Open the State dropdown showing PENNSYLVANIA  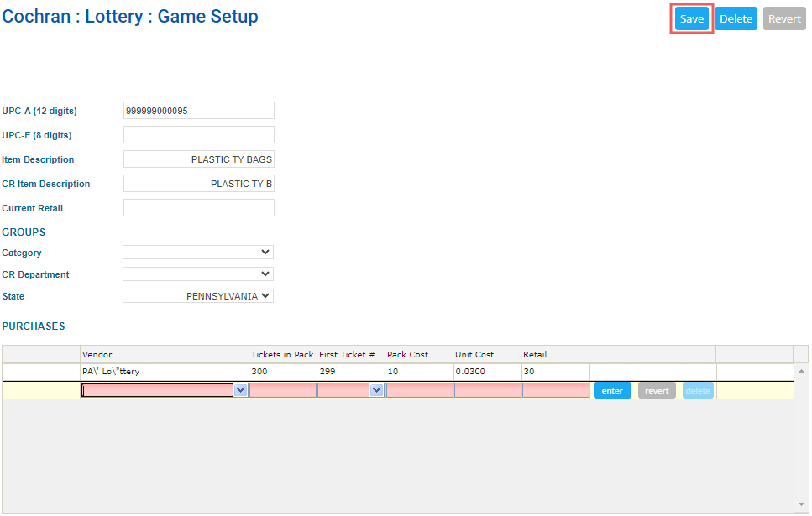(197, 295)
